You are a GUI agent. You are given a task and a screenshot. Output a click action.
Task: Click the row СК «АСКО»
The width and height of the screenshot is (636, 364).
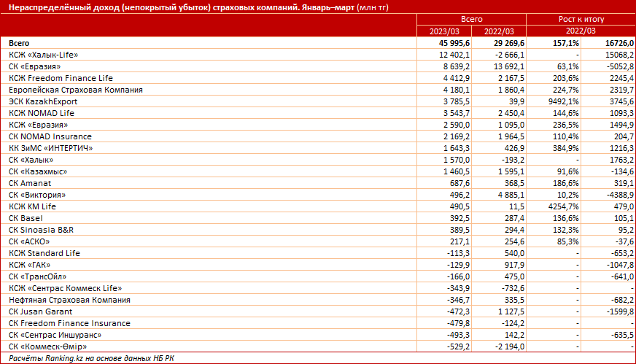point(318,242)
